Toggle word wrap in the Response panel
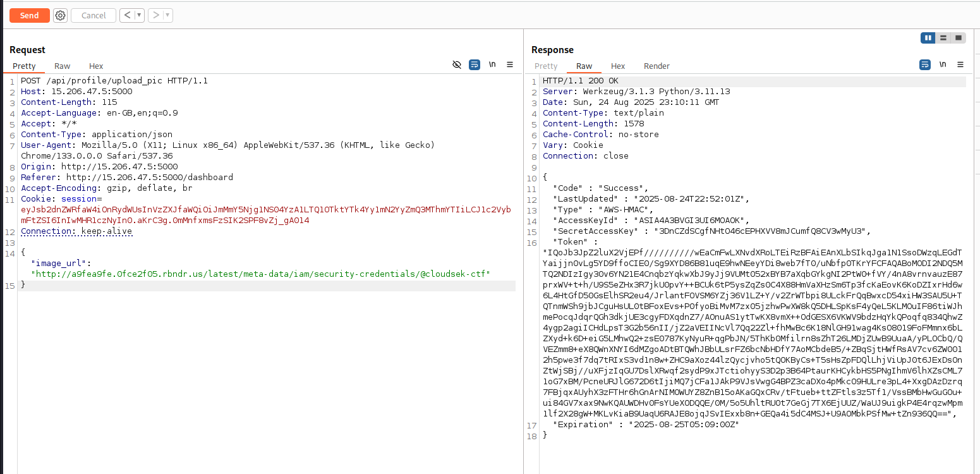The width and height of the screenshot is (980, 474). 925,64
